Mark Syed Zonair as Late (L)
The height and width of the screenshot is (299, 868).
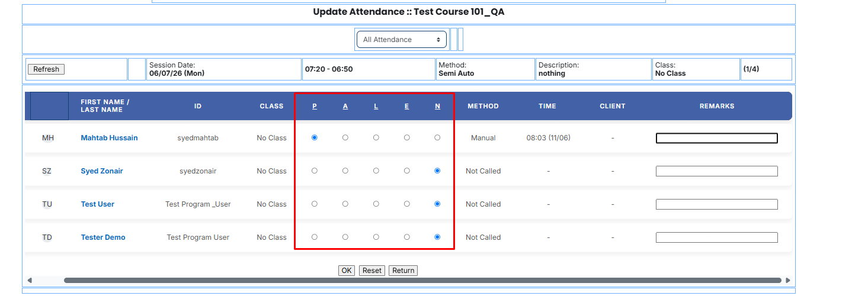pos(376,171)
